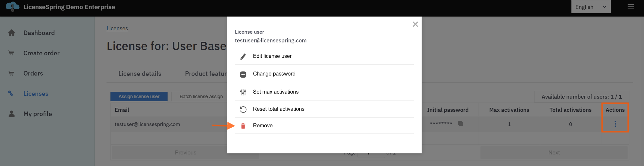Click the Batch license assign button
The image size is (644, 166).
[x=201, y=97]
